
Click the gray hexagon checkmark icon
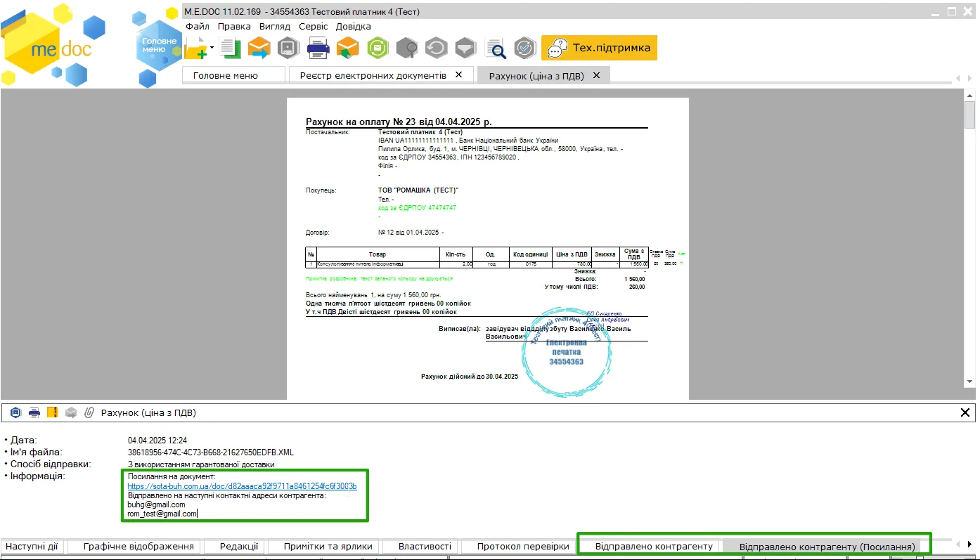click(x=525, y=48)
